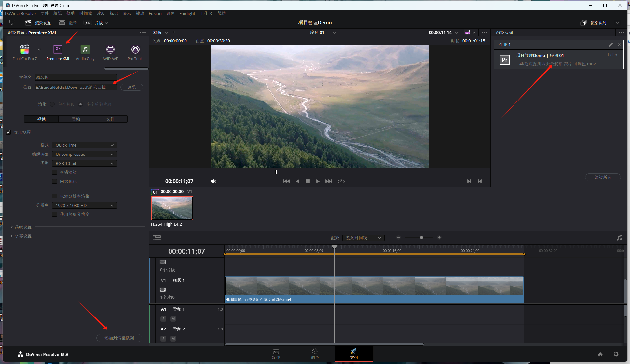Open the Color page icon
630x364 pixels.
[x=315, y=354]
